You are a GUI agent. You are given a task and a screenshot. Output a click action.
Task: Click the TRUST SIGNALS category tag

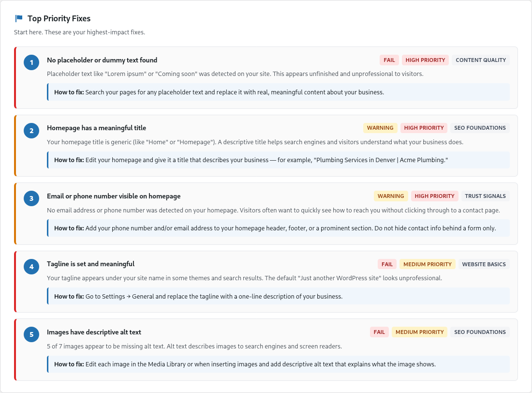[485, 196]
